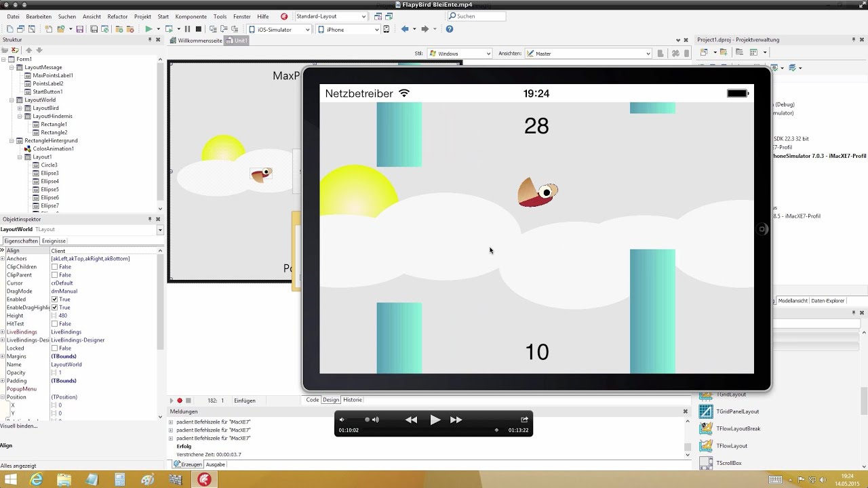
Task: Click the green Run button in toolbar
Action: [149, 29]
